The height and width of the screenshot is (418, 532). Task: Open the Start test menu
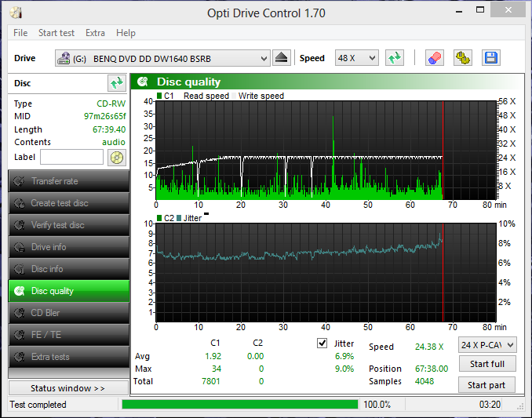[56, 33]
